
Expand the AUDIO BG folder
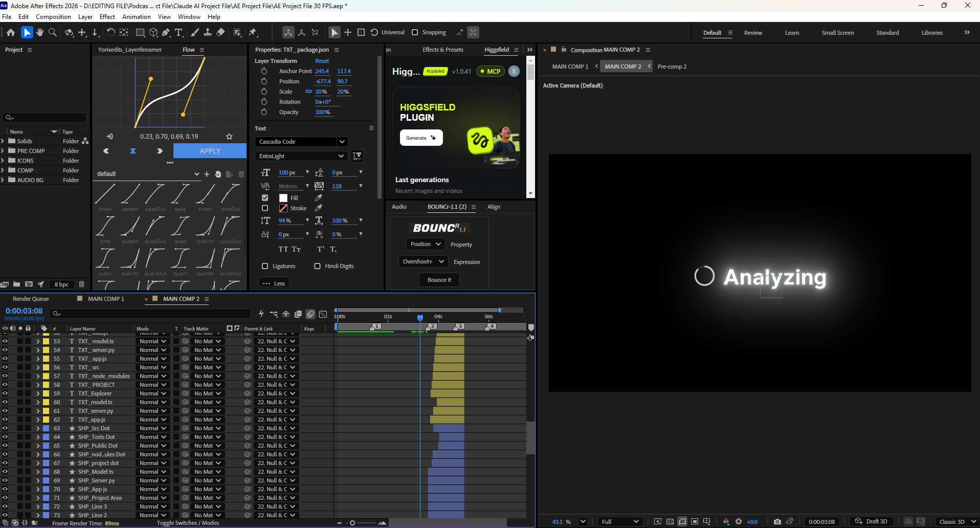(x=3, y=180)
